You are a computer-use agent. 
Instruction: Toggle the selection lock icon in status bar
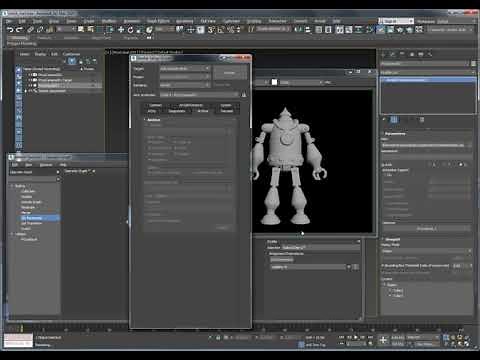[218, 338]
